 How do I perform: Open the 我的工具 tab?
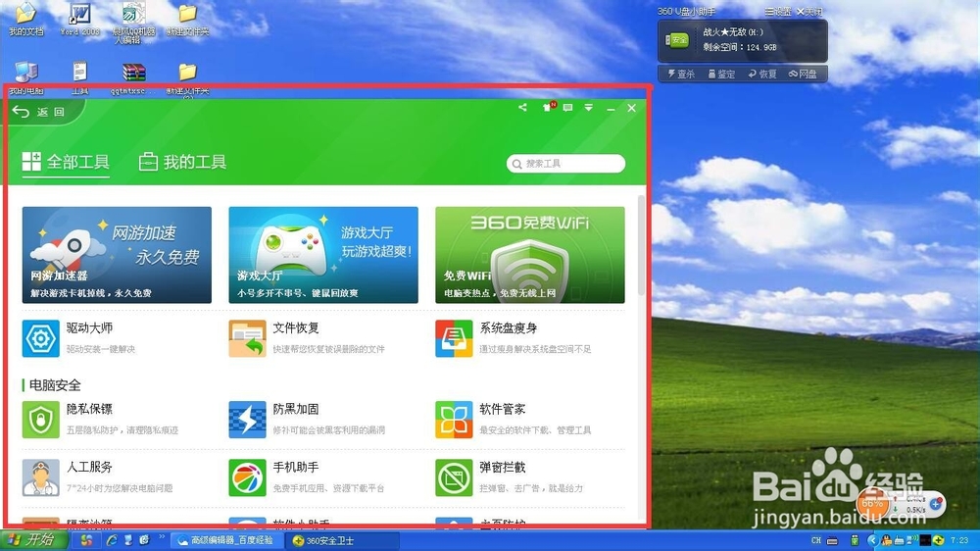(182, 162)
